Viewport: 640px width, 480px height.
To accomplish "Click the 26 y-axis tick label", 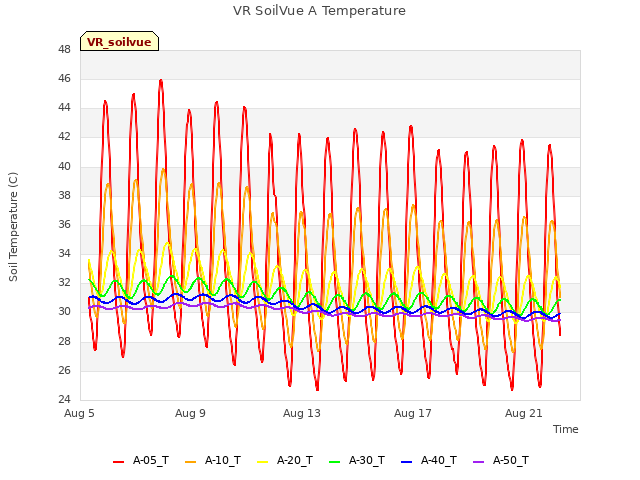I will tap(64, 371).
